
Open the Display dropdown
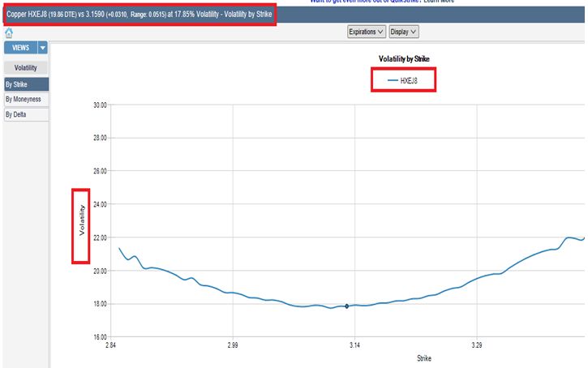tap(404, 32)
